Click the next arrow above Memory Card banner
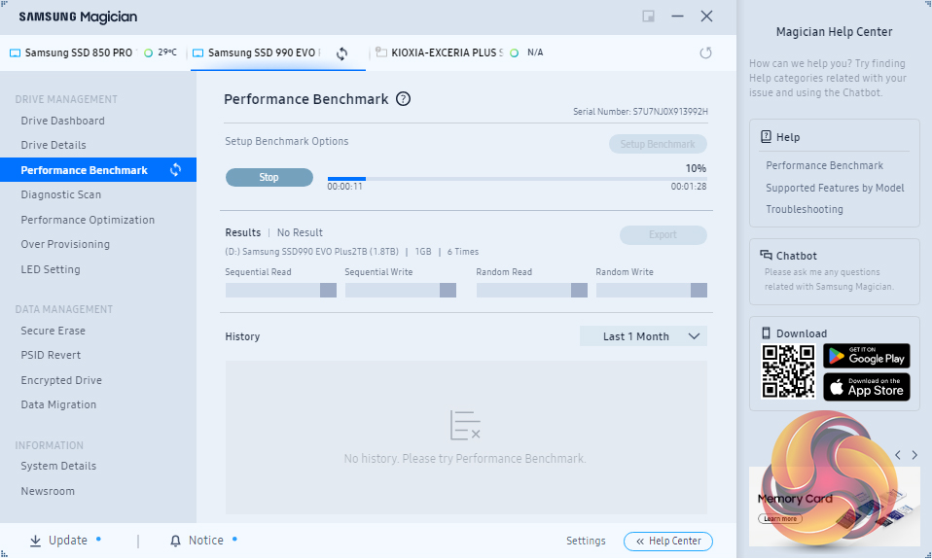This screenshot has height=560, width=932. coord(914,455)
